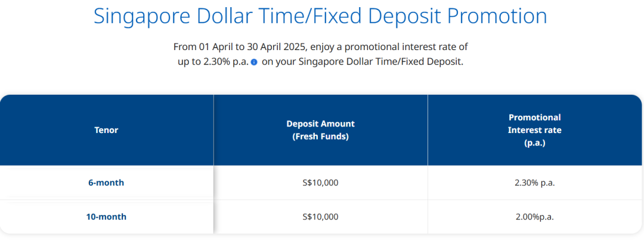Click the 2.30% p.a. rate cell
The width and height of the screenshot is (644, 242).
(534, 183)
